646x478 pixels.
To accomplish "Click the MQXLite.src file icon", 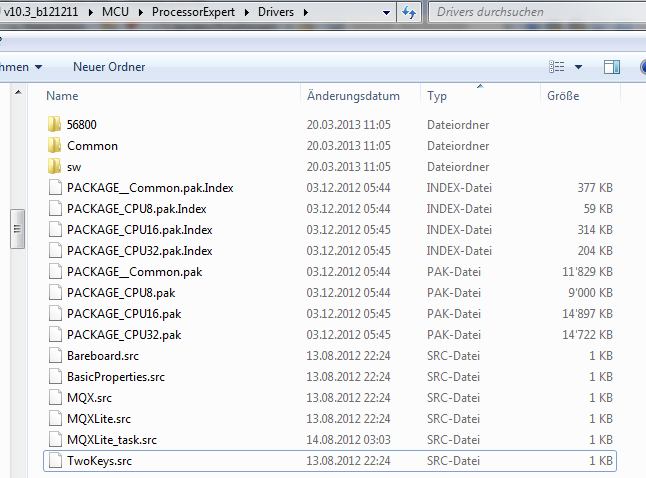I will [55, 419].
